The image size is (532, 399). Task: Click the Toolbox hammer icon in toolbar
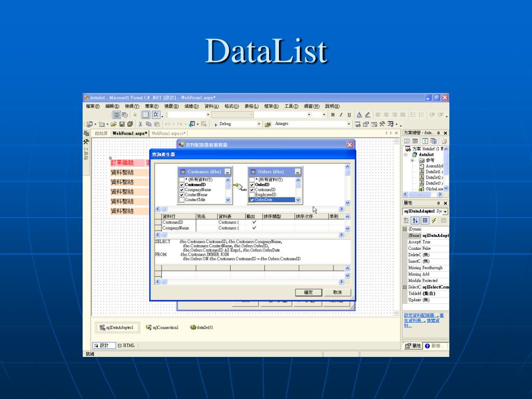[x=382, y=124]
